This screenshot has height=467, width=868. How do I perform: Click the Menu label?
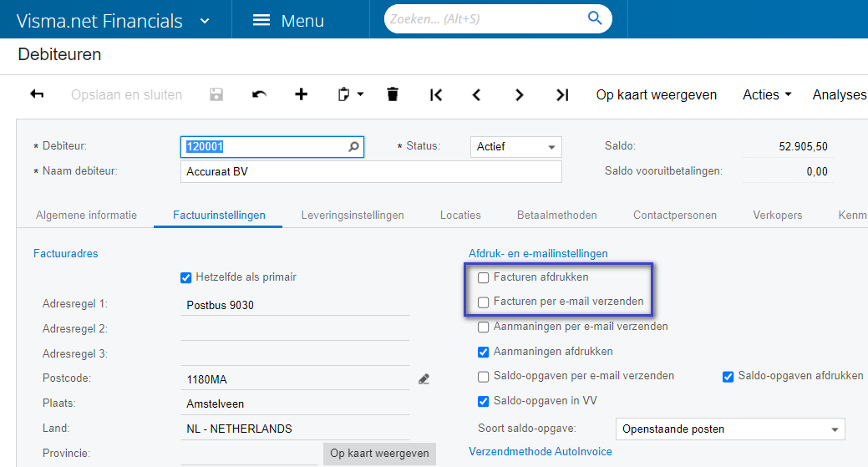click(302, 21)
